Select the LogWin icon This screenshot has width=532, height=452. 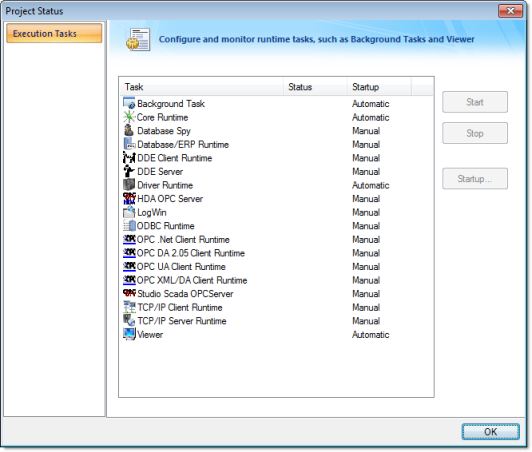(129, 212)
